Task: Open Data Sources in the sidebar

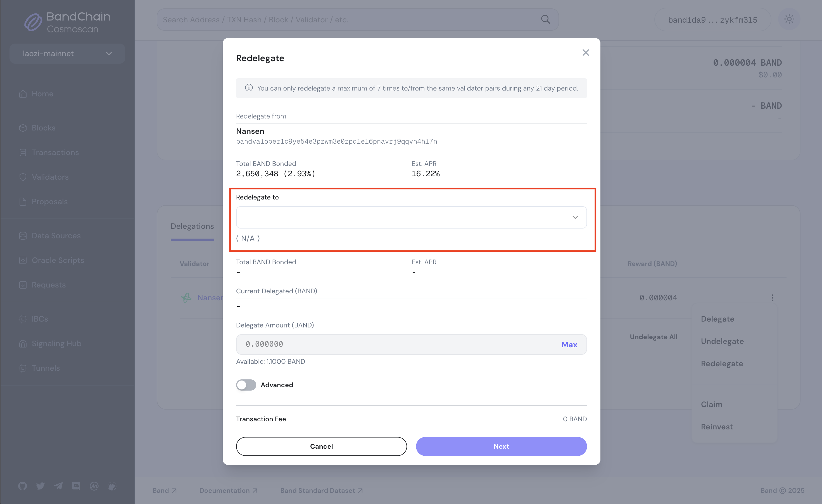Action: (56, 236)
